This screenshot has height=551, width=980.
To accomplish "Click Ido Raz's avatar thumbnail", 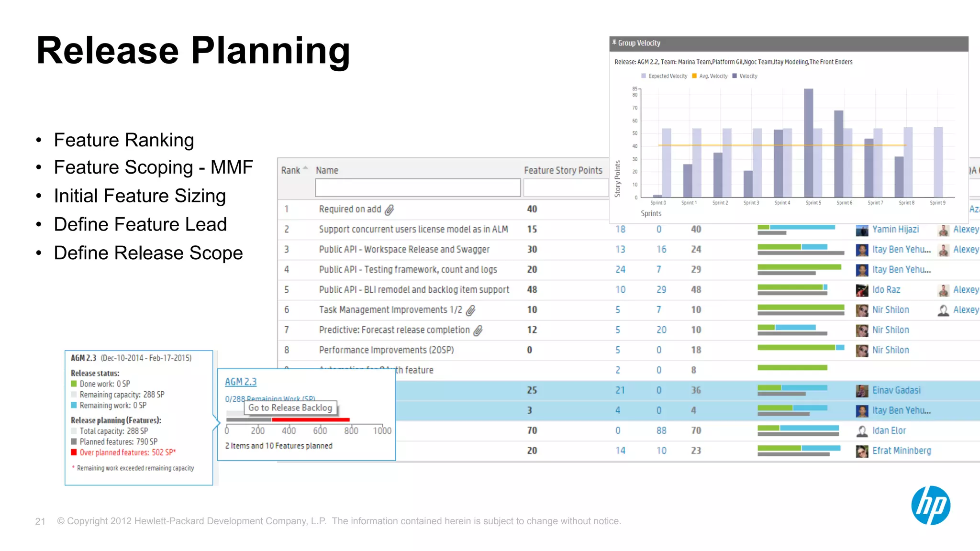I will 862,290.
